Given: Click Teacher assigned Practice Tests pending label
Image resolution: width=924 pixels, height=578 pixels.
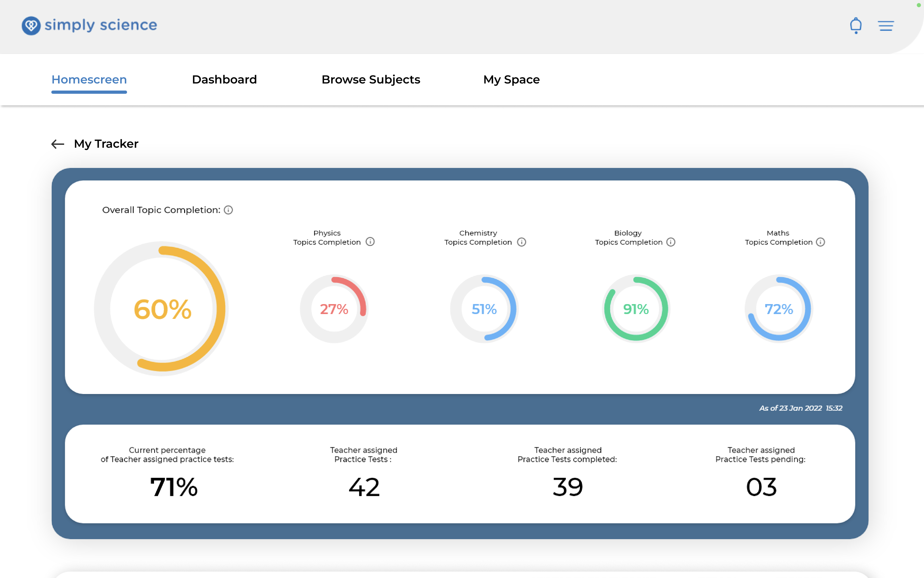Looking at the screenshot, I should 761,454.
